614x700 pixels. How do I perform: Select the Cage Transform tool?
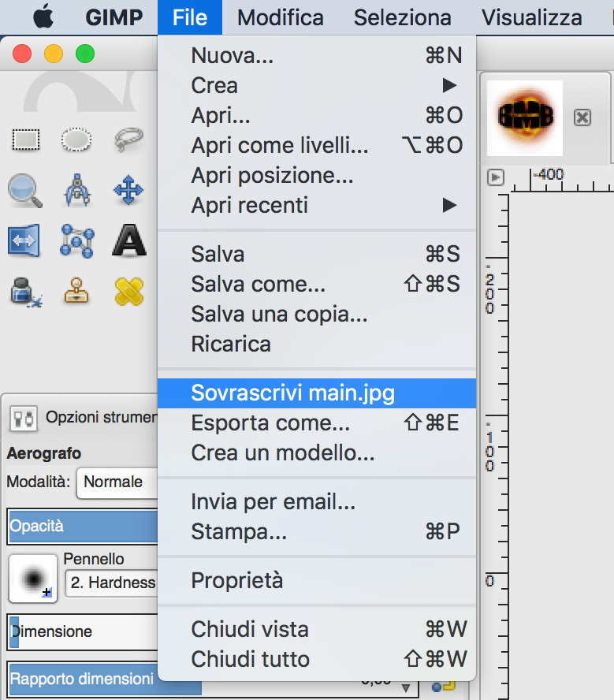(76, 240)
